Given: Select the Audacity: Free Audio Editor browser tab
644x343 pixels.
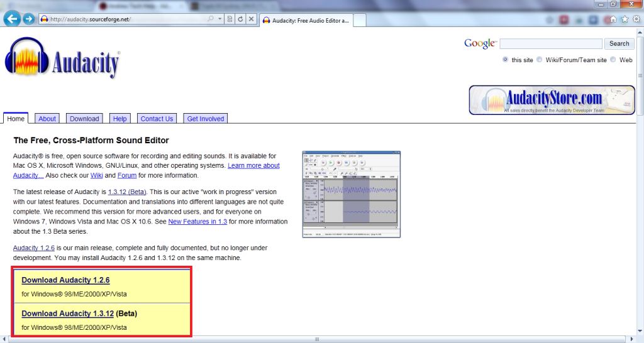Looking at the screenshot, I should tap(306, 20).
